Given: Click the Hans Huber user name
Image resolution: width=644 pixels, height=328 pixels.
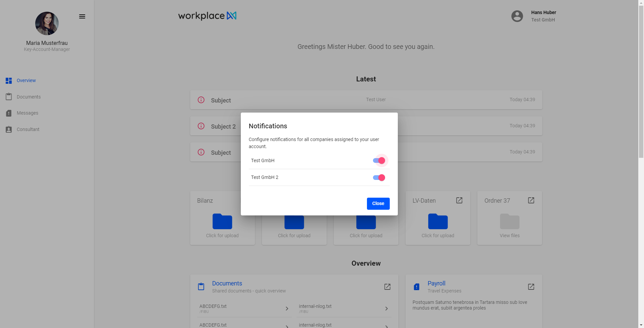Looking at the screenshot, I should [543, 12].
